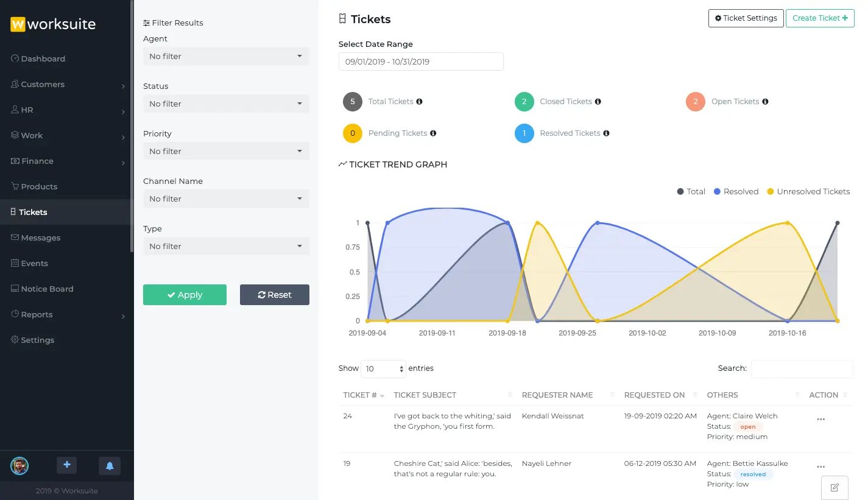Image resolution: width=868 pixels, height=500 pixels.
Task: Click info icon next to Total Tickets
Action: (x=419, y=102)
